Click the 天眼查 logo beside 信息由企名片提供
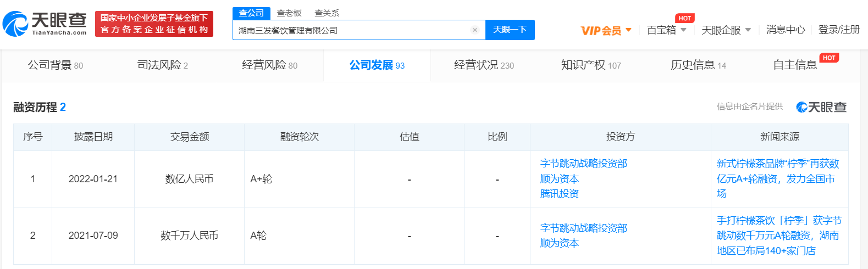 (x=821, y=107)
